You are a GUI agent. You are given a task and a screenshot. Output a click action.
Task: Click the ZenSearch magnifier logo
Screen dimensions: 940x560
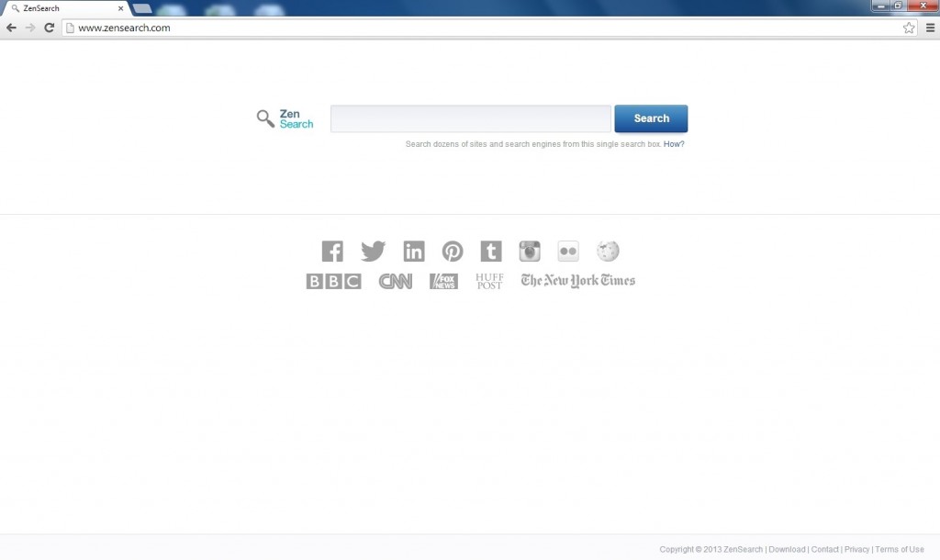(x=285, y=118)
